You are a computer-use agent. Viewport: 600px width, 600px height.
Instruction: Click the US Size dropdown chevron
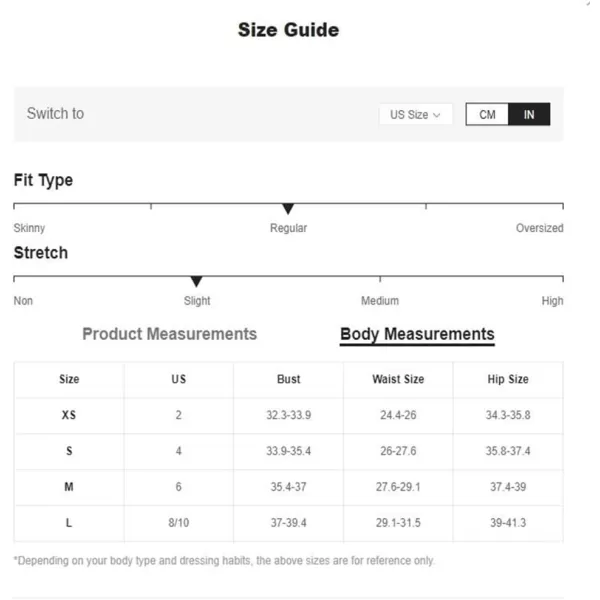(437, 115)
